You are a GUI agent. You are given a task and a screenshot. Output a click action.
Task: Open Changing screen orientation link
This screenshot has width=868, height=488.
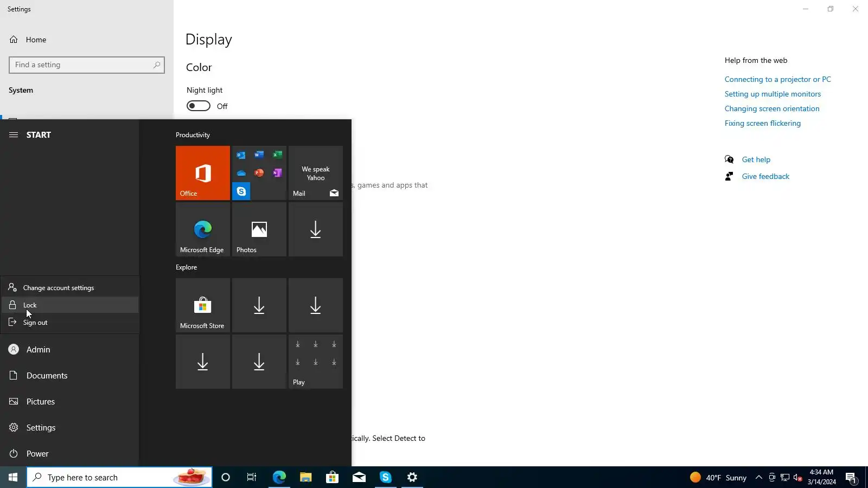(772, 108)
